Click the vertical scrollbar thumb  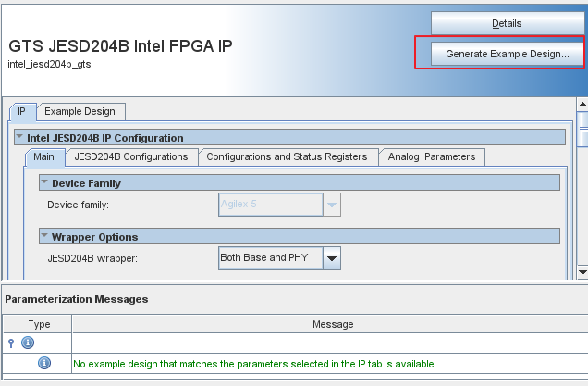coord(583,129)
